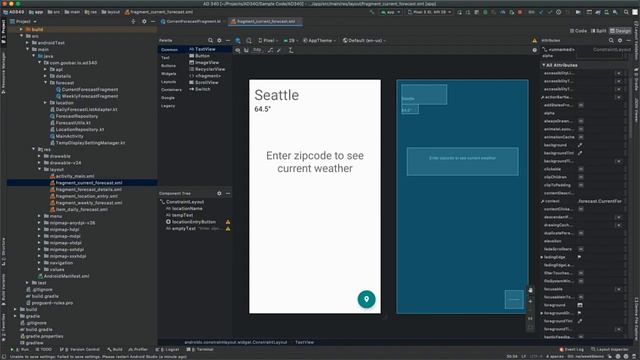Expand the menu folder in project tree
The height and width of the screenshot is (360, 640).
40,216
